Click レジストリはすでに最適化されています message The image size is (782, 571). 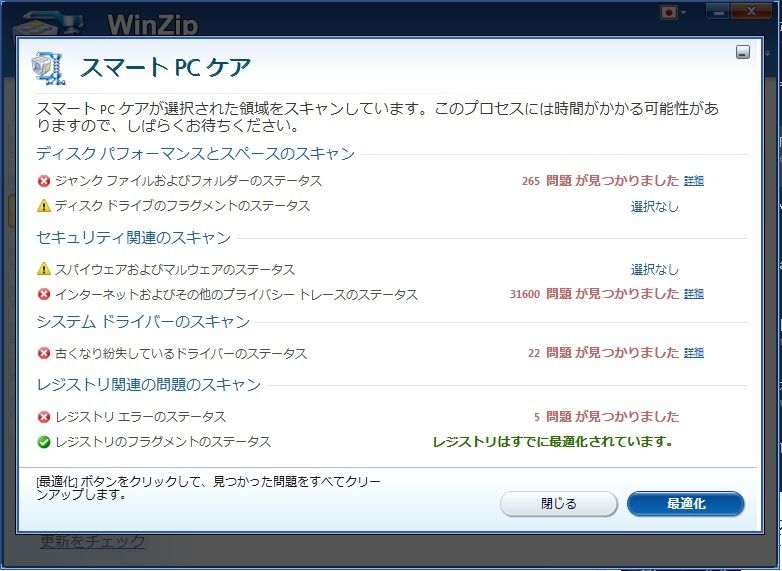pyautogui.click(x=553, y=442)
